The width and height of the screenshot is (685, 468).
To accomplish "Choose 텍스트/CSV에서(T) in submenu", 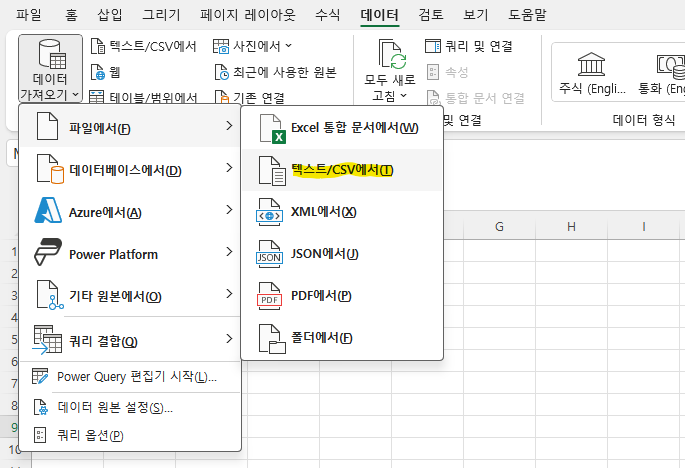I will click(342, 170).
